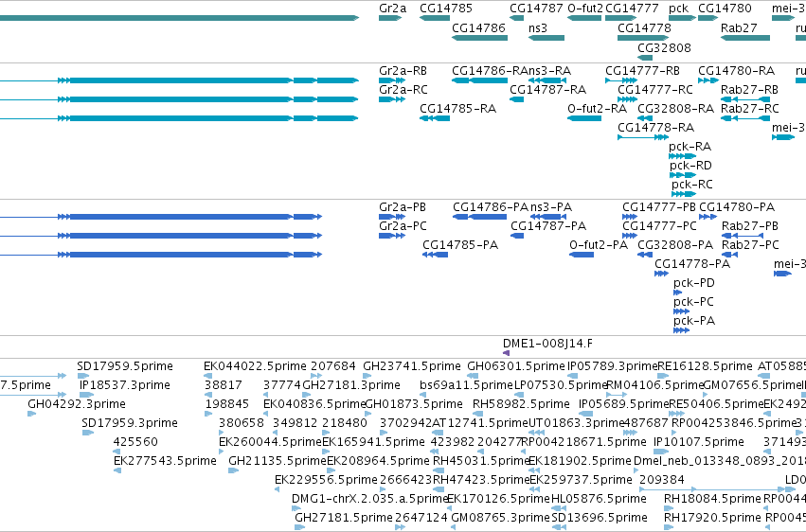Select the CG14785 gene label
Screen dimensions: 806x532
point(446,9)
